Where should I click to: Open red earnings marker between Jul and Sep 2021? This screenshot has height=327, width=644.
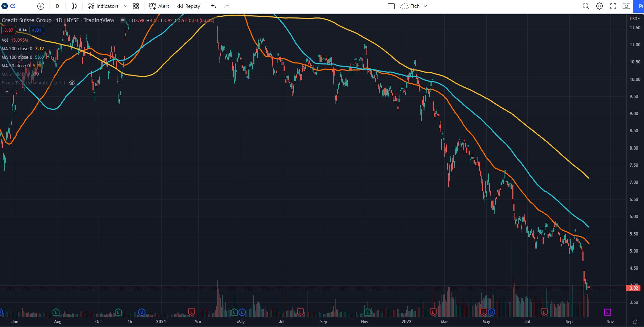(300, 312)
